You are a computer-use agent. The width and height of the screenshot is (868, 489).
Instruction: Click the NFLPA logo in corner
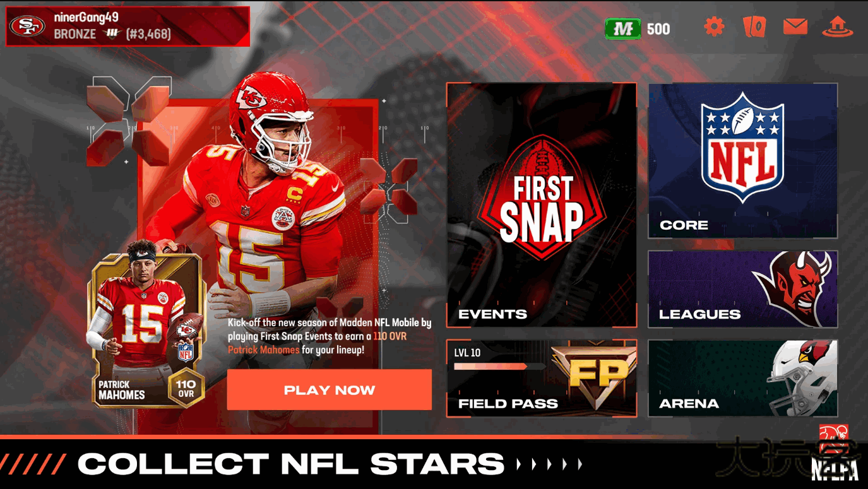(x=834, y=453)
